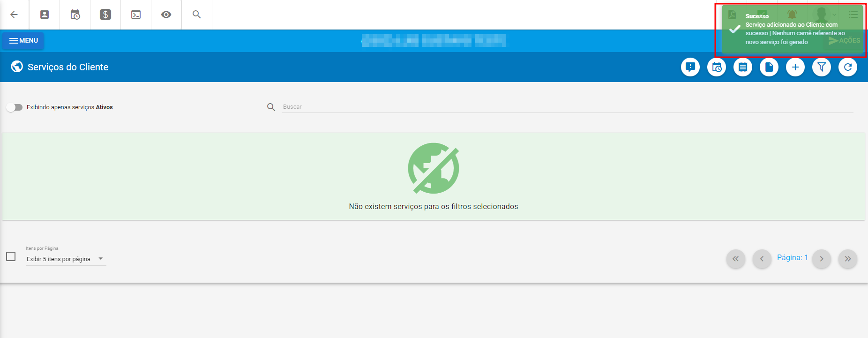Click the magnifier icon in top toolbar
This screenshot has width=868, height=338.
click(x=197, y=15)
